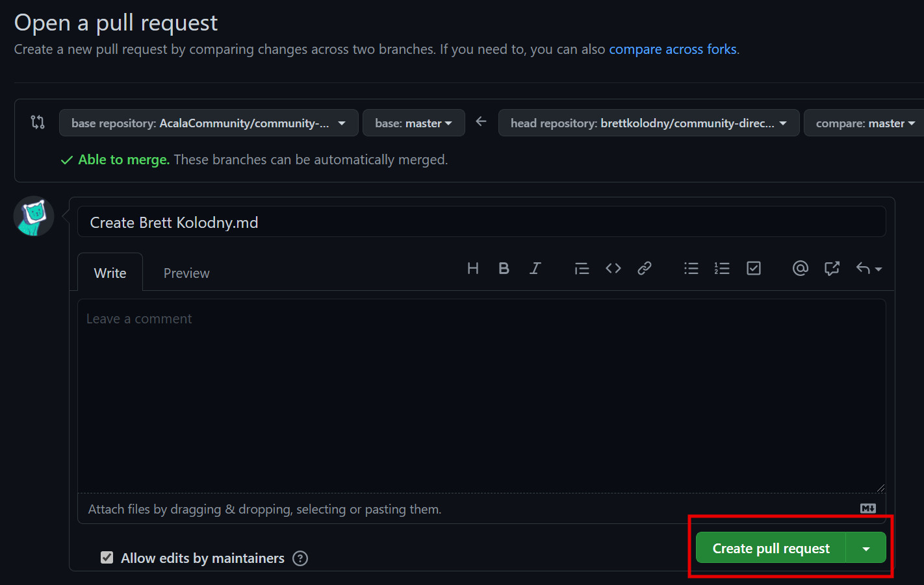Click the compare branches icon
Image resolution: width=924 pixels, height=585 pixels.
[38, 122]
